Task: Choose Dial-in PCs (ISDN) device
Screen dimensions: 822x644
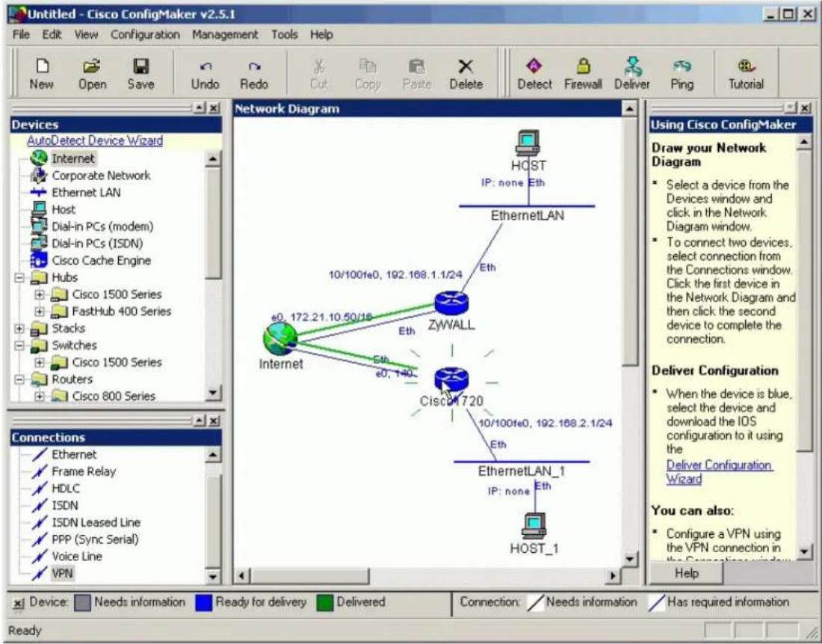Action: (x=97, y=243)
